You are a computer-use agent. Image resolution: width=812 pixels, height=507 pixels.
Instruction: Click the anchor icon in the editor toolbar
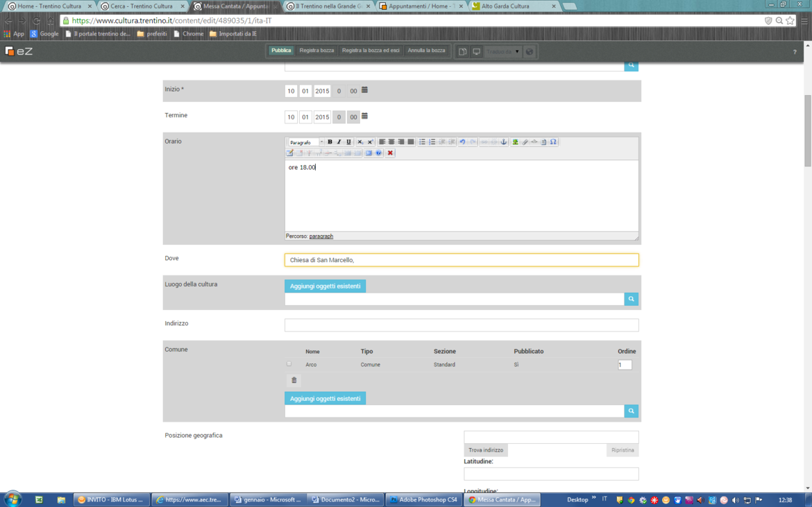coord(504,142)
